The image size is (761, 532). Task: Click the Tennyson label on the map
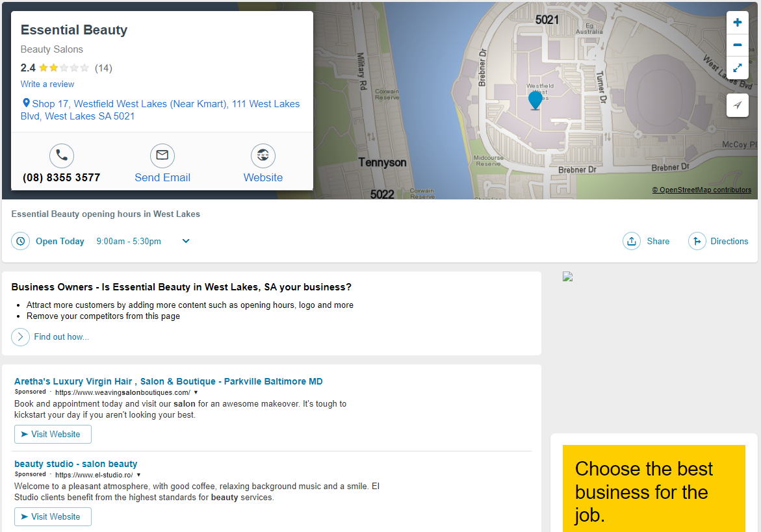point(382,162)
